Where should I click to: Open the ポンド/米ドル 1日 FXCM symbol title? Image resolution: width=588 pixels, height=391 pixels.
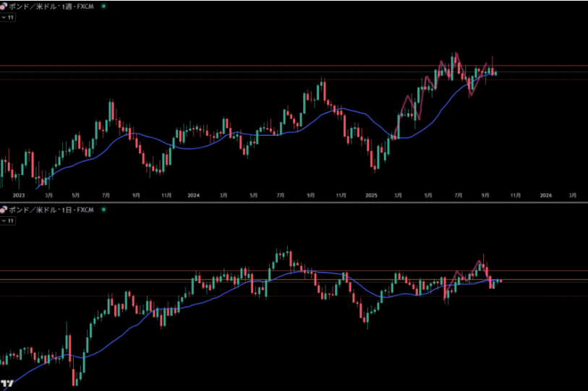pyautogui.click(x=51, y=210)
